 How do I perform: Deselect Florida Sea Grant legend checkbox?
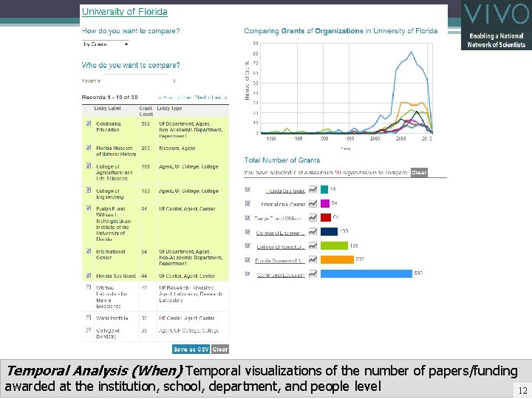coord(248,189)
